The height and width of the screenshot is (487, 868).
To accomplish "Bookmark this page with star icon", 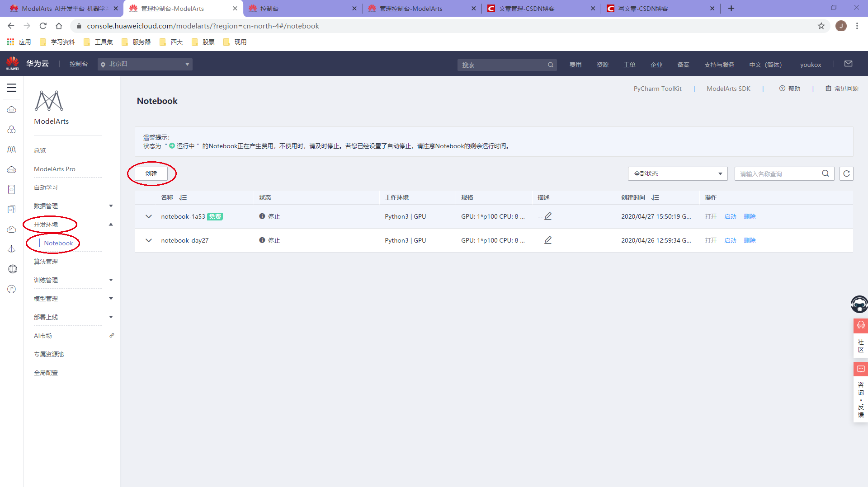I will pos(821,26).
